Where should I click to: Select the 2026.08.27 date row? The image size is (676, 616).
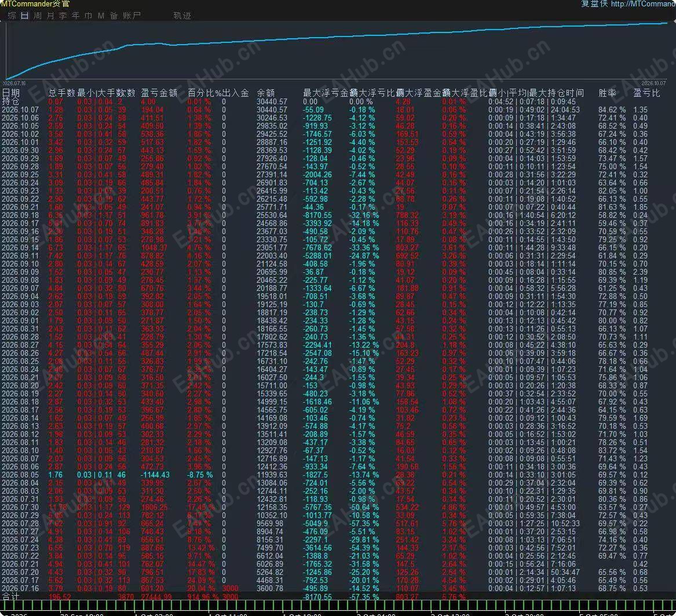[x=20, y=345]
